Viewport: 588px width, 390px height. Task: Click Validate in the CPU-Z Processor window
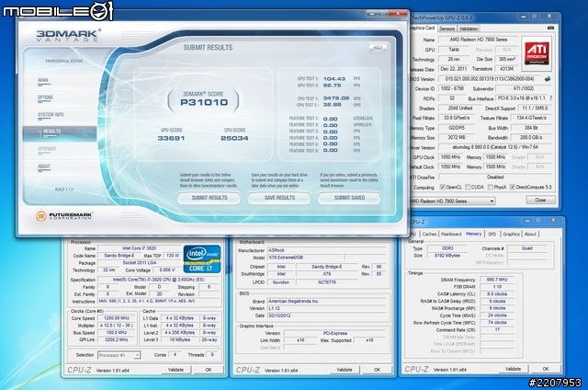click(x=175, y=370)
